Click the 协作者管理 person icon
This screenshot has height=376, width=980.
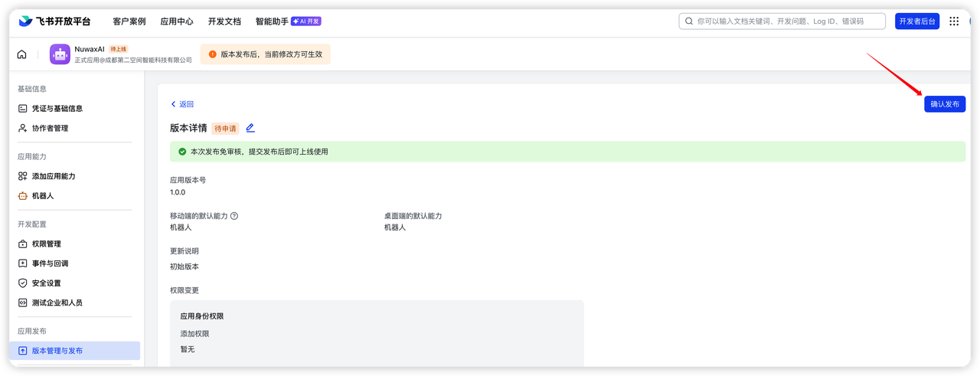tap(23, 128)
